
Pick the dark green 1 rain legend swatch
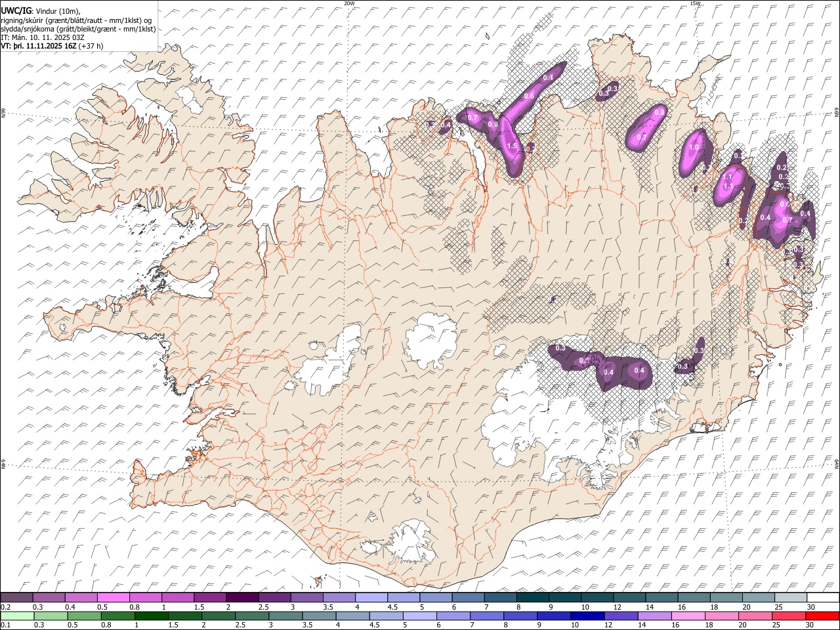[x=151, y=616]
